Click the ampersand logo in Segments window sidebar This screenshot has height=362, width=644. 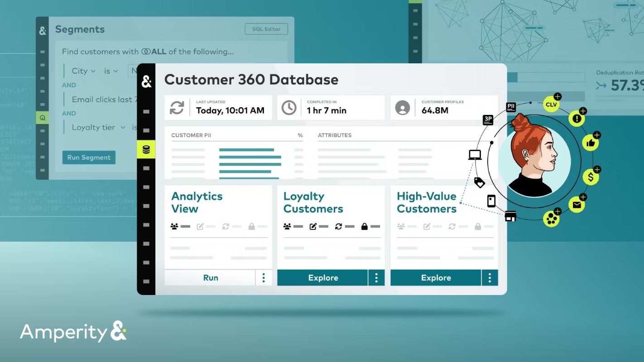click(42, 31)
